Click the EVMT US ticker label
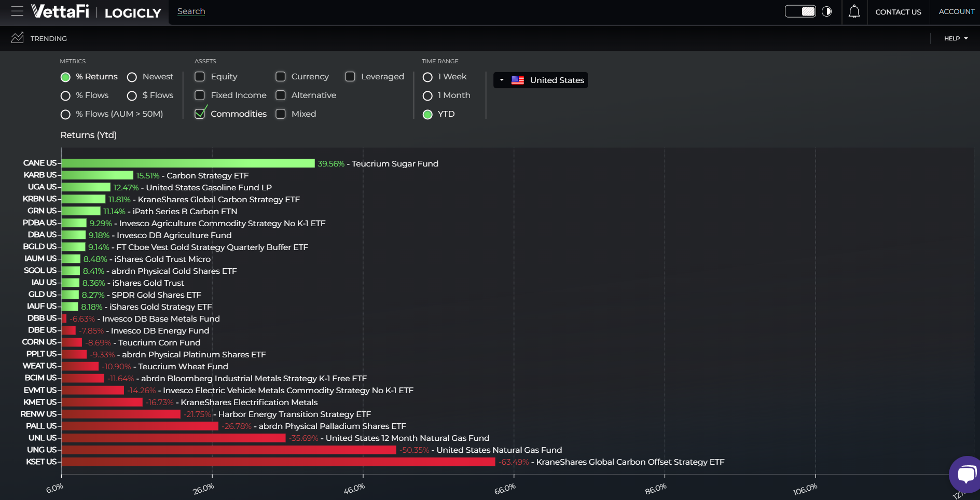The image size is (980, 500). click(x=40, y=390)
